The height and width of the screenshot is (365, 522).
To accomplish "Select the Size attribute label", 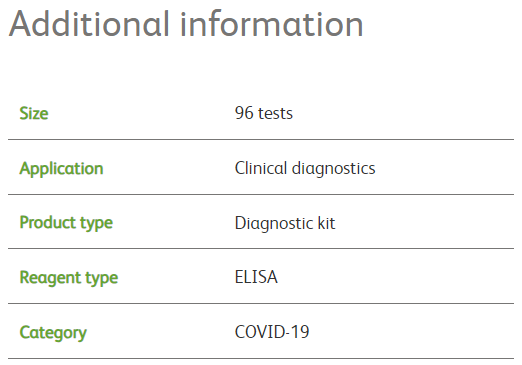I will pyautogui.click(x=34, y=113).
